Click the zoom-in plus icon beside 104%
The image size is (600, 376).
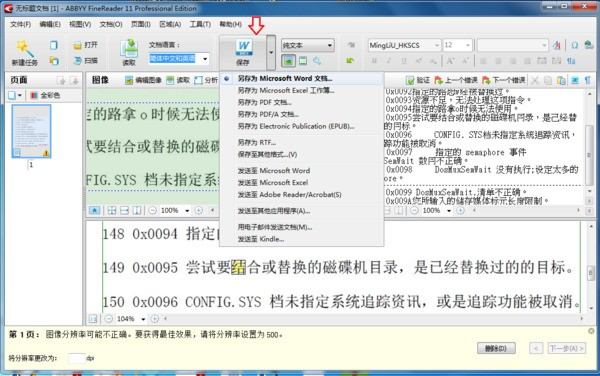[x=155, y=319]
